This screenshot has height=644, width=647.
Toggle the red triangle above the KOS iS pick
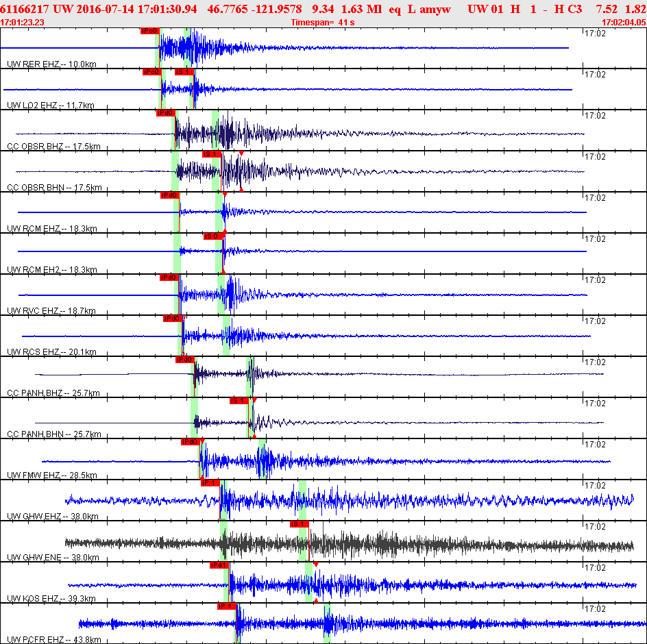click(315, 565)
